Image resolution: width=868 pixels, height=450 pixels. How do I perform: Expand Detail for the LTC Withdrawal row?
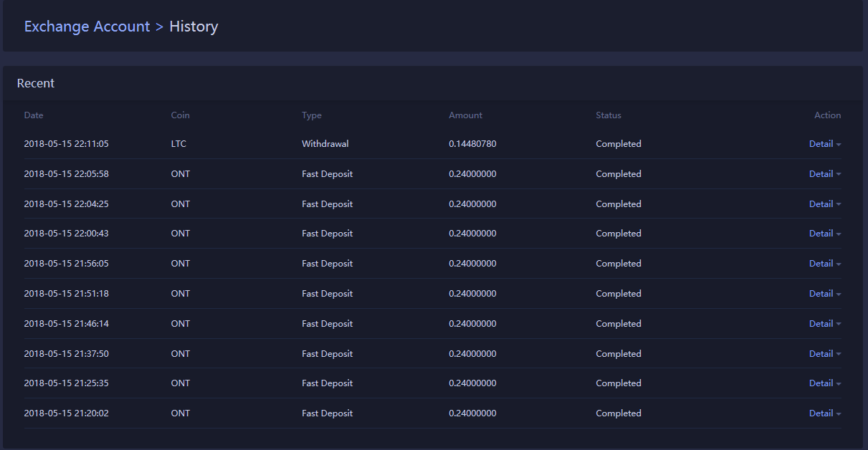pyautogui.click(x=824, y=144)
